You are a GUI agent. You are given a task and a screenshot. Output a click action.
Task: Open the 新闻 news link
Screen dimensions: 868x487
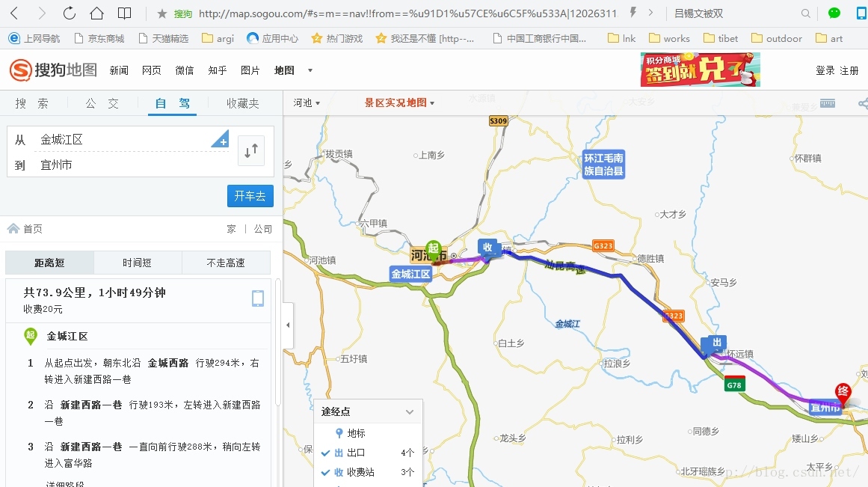(x=119, y=70)
